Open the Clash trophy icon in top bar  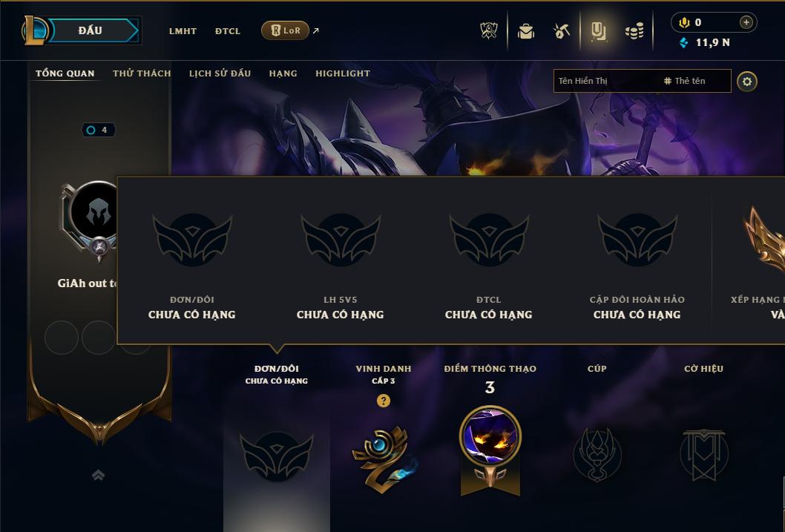(489, 30)
